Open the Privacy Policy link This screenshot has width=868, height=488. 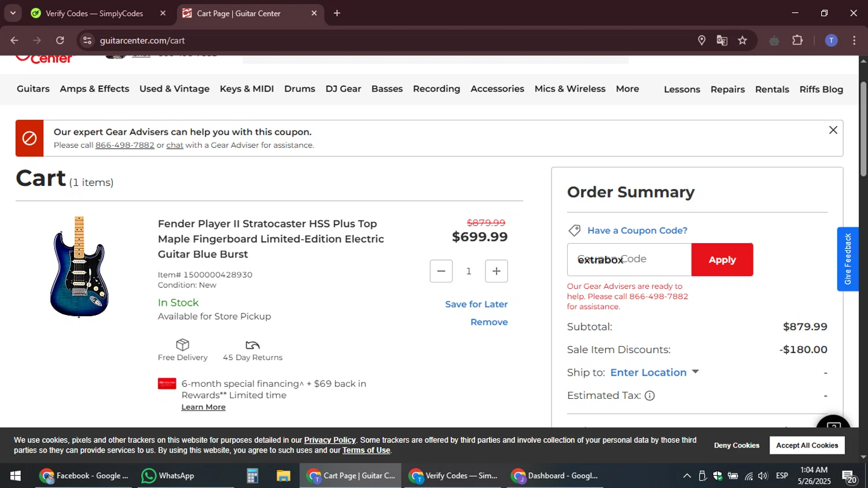click(330, 440)
